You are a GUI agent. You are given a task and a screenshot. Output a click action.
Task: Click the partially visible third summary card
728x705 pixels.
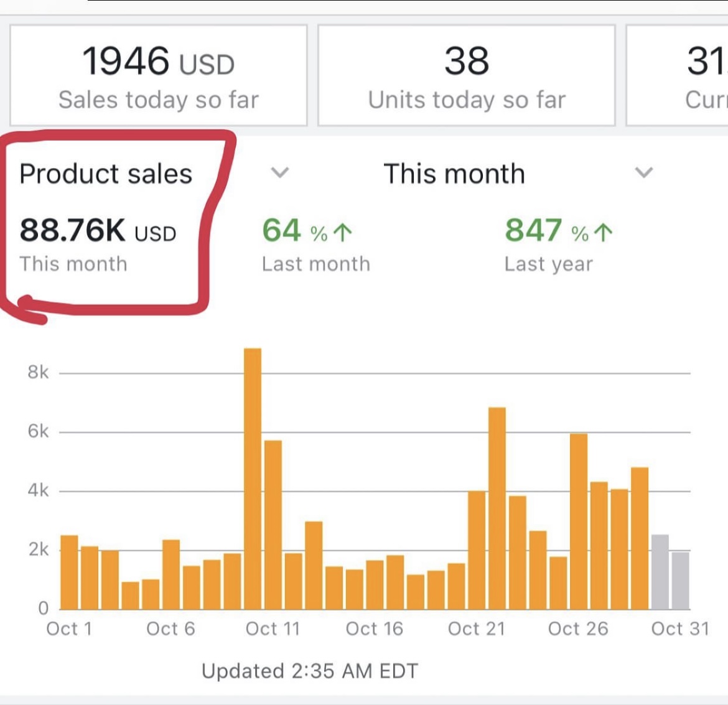click(x=678, y=75)
